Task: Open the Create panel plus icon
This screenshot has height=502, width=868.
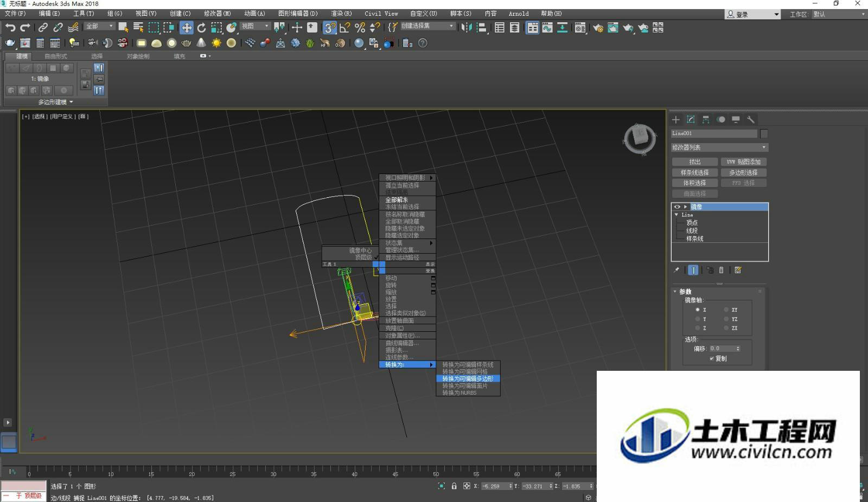Action: click(676, 119)
